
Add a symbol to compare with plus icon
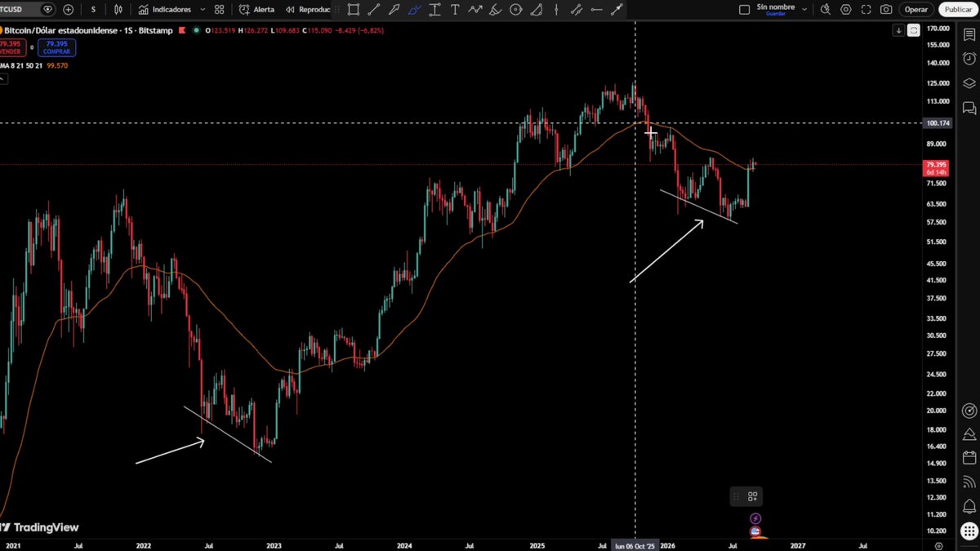(68, 10)
